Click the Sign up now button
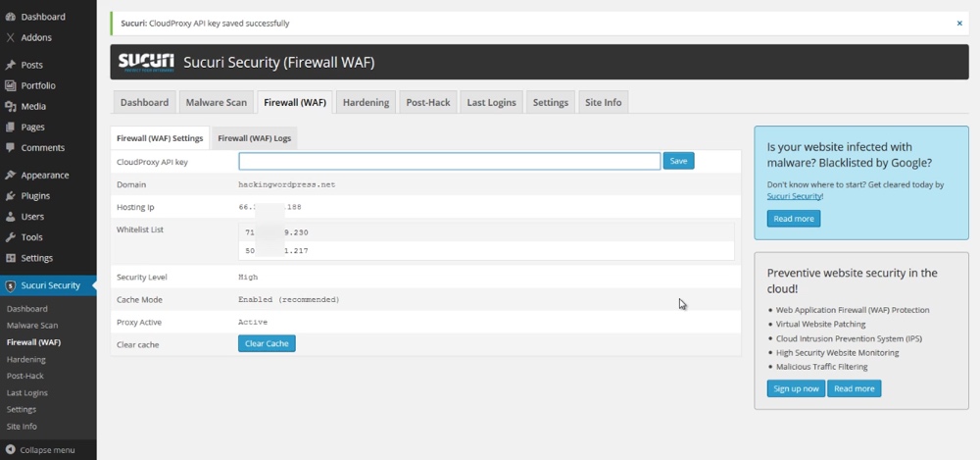The image size is (980, 460). [x=796, y=388]
